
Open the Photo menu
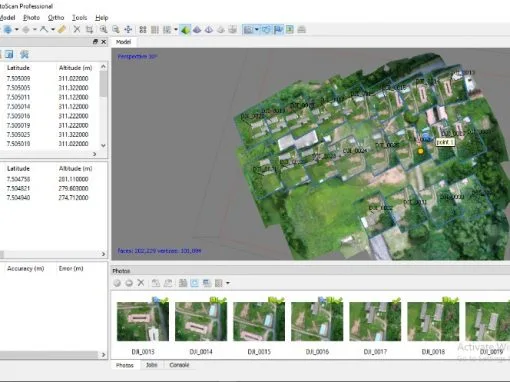(x=31, y=18)
